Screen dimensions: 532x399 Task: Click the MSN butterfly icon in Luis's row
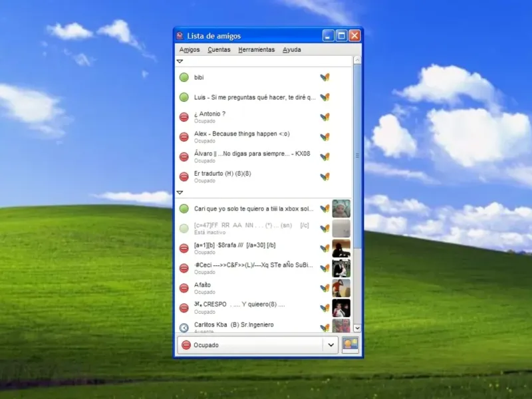pyautogui.click(x=325, y=97)
